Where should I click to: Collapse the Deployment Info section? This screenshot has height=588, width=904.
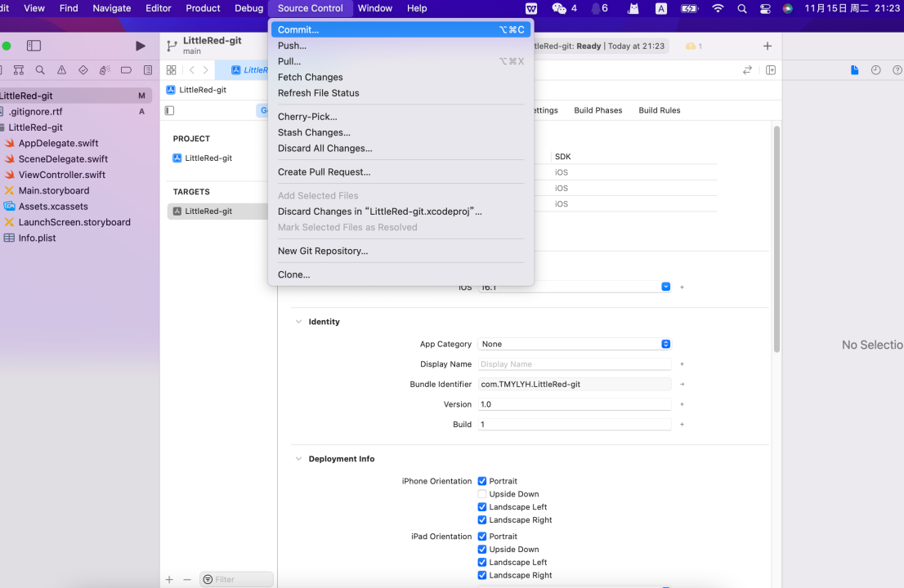click(298, 459)
